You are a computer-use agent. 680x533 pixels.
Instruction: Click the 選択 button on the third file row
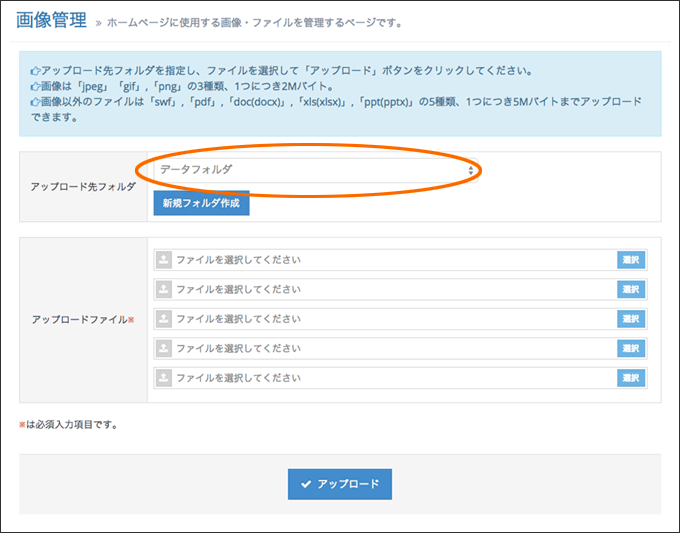point(631,319)
